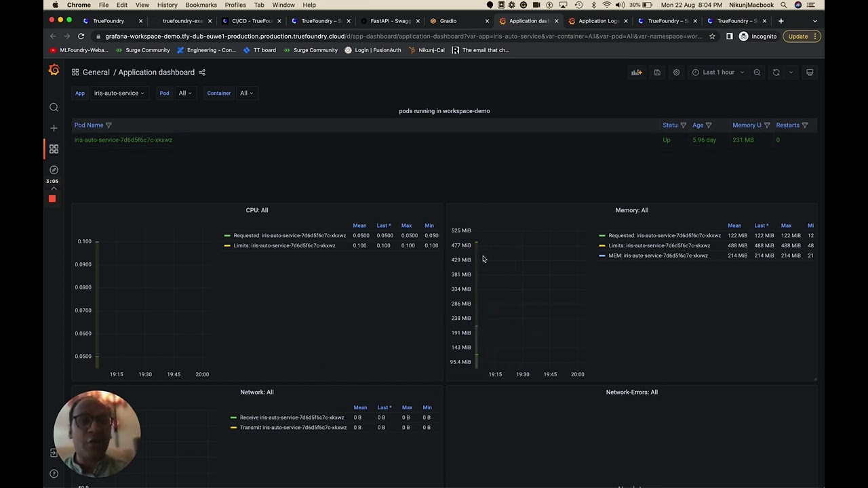The width and height of the screenshot is (868, 488).
Task: Open Chrome side panel icon
Action: click(x=730, y=37)
